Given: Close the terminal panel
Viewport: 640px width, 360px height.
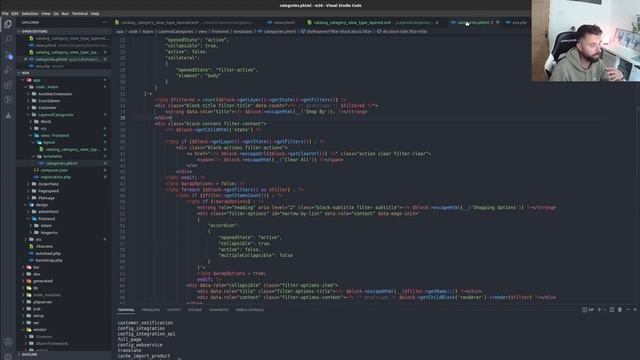Looking at the screenshot, I should coord(635,310).
